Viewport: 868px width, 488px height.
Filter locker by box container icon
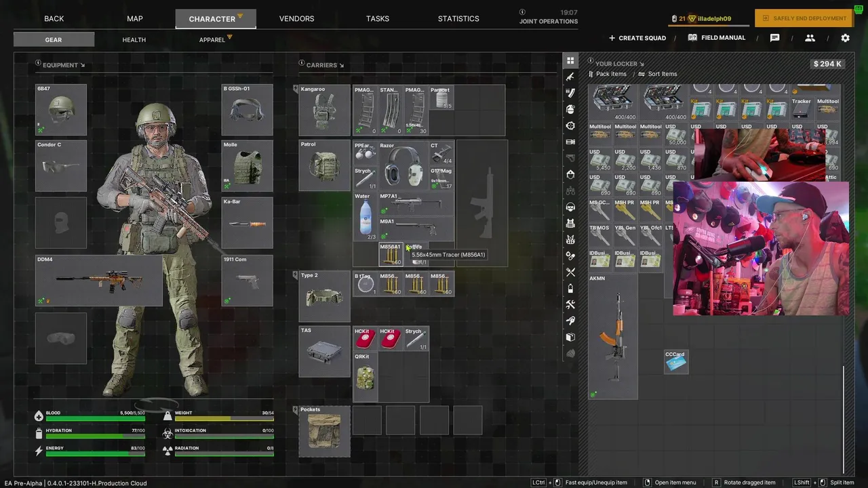pos(570,337)
